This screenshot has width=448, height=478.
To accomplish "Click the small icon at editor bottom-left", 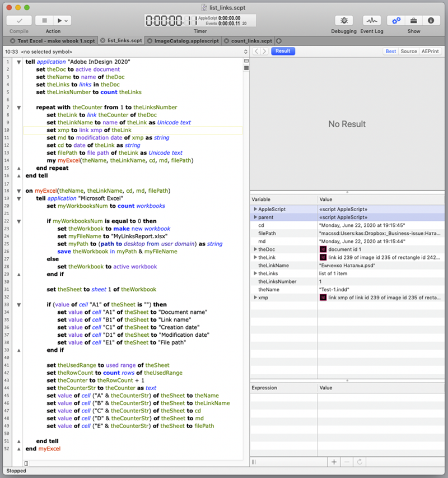I will click(x=26, y=463).
